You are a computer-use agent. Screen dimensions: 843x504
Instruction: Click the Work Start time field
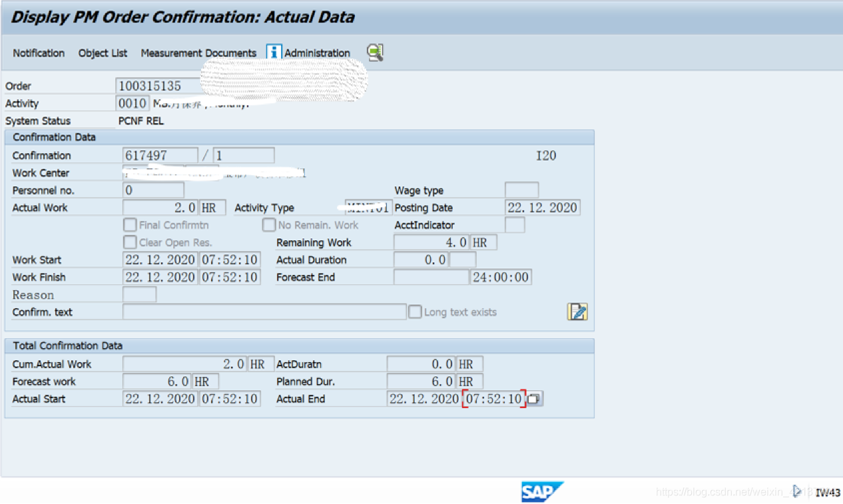[x=230, y=260]
